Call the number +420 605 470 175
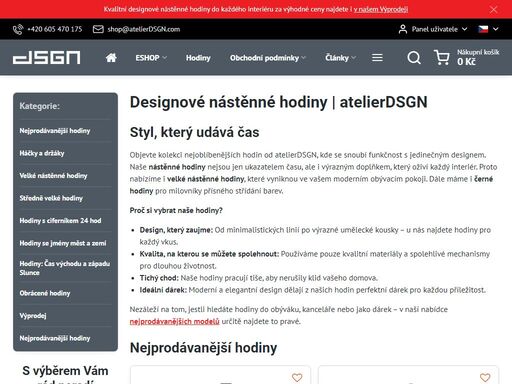Viewport: 512px width, 384px height. [55, 29]
